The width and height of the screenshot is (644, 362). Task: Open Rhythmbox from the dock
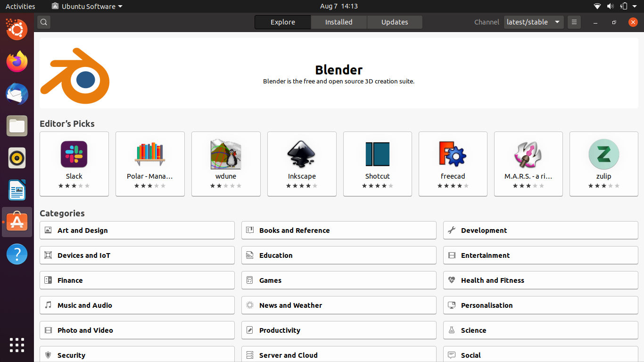17,158
